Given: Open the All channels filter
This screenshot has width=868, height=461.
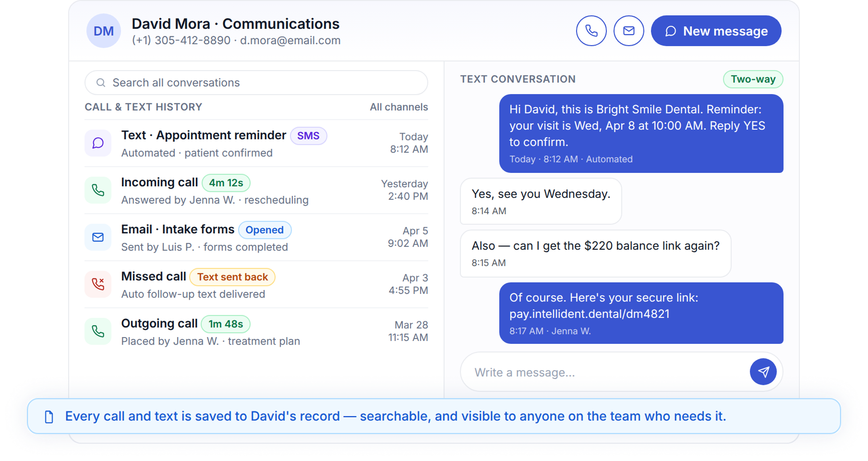Looking at the screenshot, I should click(398, 107).
